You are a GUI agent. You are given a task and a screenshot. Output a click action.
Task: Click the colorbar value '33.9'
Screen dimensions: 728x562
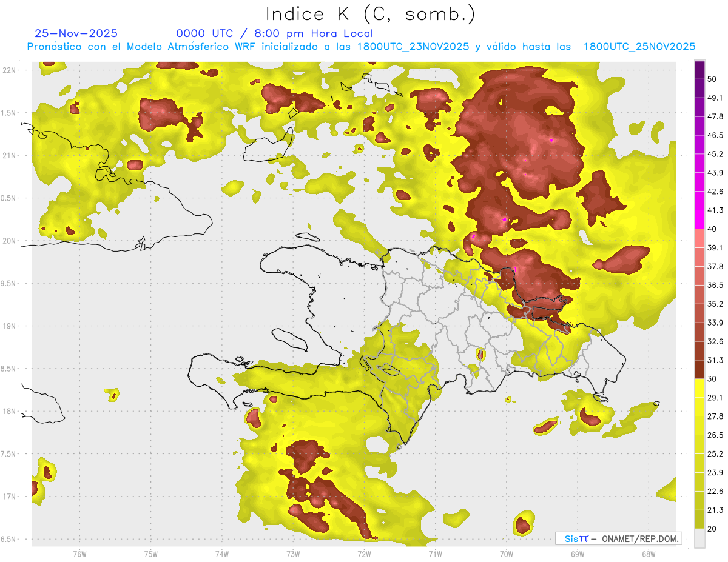[x=715, y=323]
